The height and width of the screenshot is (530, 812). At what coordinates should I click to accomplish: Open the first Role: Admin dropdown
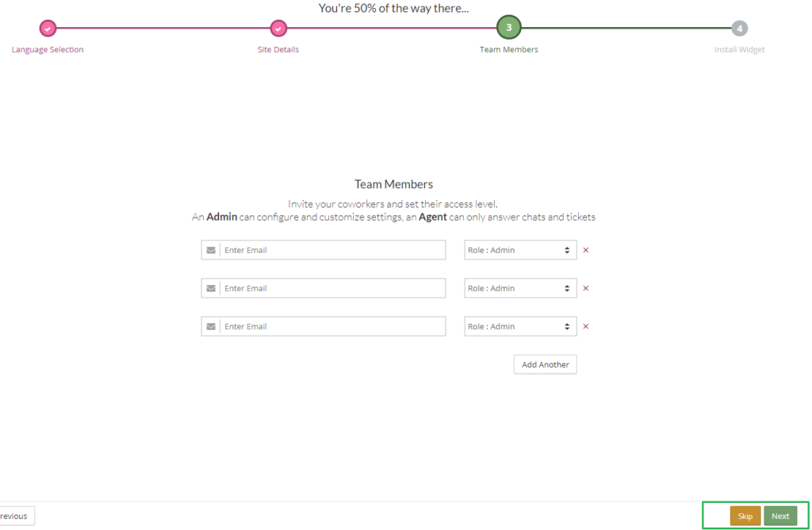(x=520, y=249)
